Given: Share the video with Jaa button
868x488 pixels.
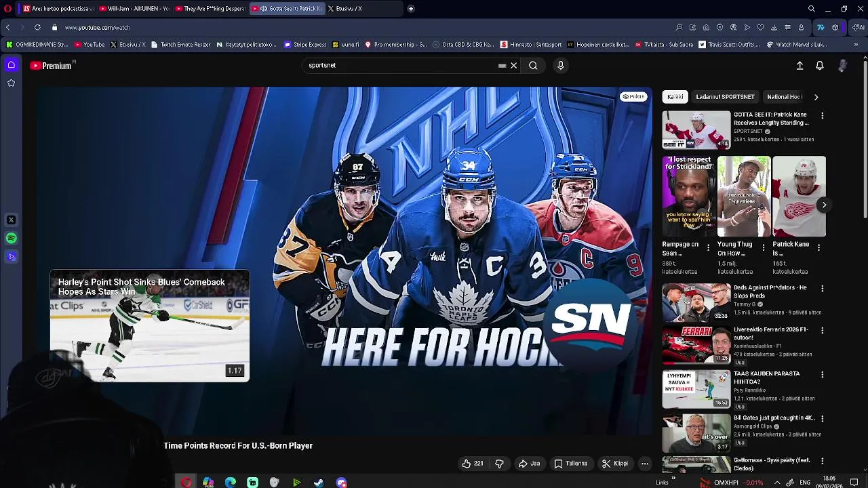Looking at the screenshot, I should click(x=529, y=464).
